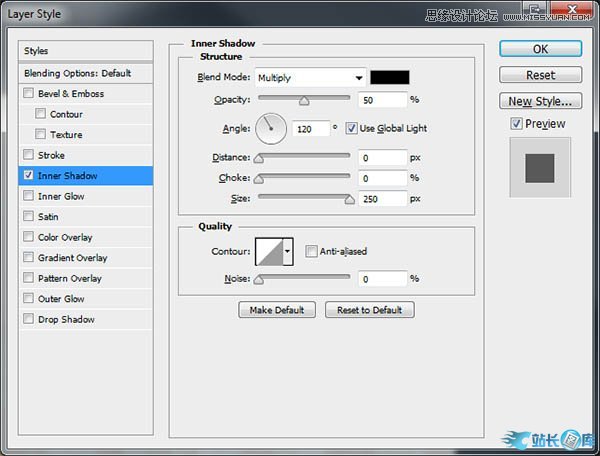Click the OK button
This screenshot has width=600, height=456.
pos(540,48)
